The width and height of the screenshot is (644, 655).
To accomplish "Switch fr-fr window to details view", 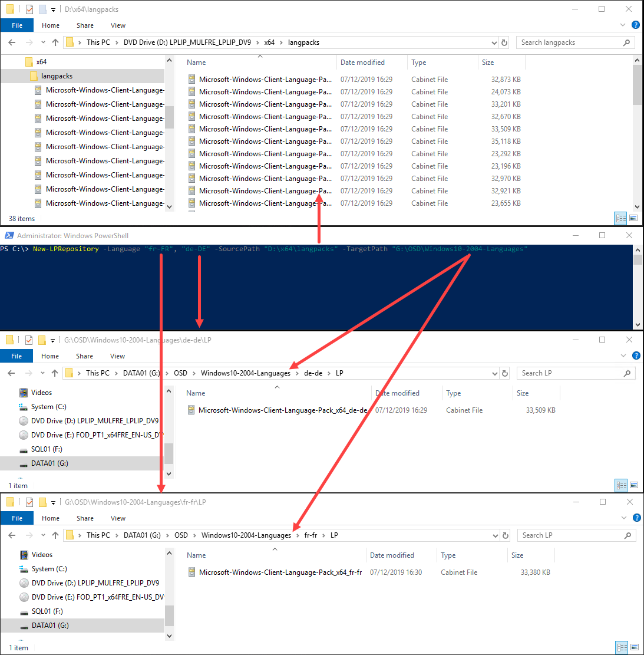I will [622, 647].
